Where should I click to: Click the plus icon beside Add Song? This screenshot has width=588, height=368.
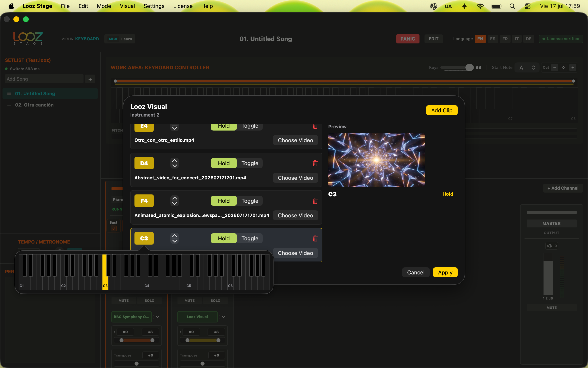(x=90, y=79)
